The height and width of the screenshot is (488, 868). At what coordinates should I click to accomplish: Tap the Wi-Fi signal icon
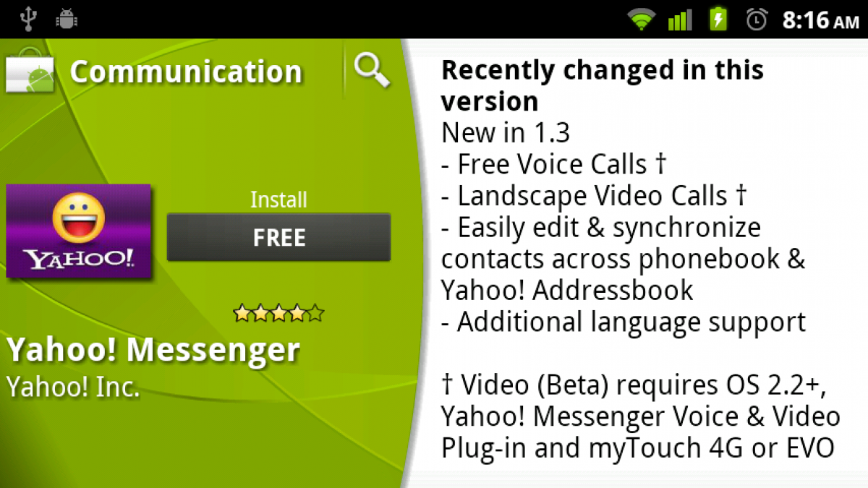[642, 20]
